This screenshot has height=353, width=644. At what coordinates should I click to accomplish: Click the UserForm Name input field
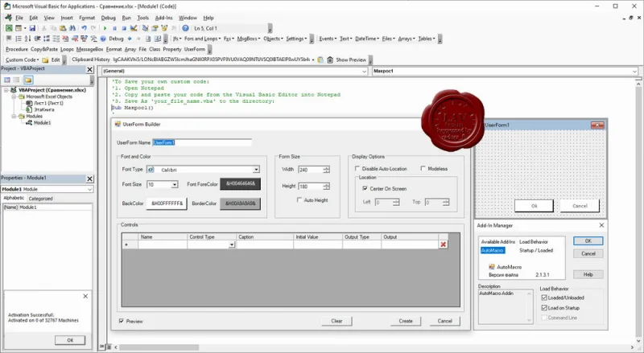202,143
